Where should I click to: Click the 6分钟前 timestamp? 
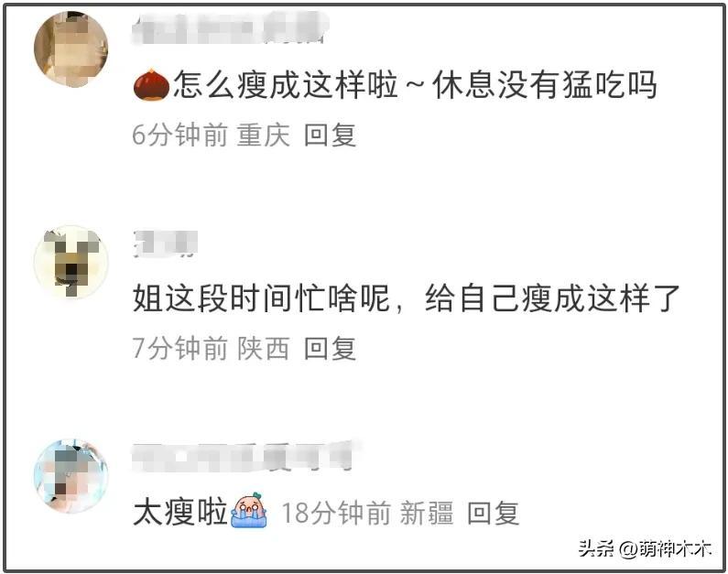click(180, 135)
